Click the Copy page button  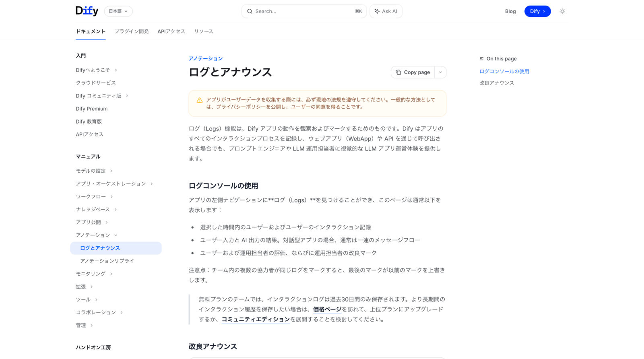pyautogui.click(x=413, y=72)
